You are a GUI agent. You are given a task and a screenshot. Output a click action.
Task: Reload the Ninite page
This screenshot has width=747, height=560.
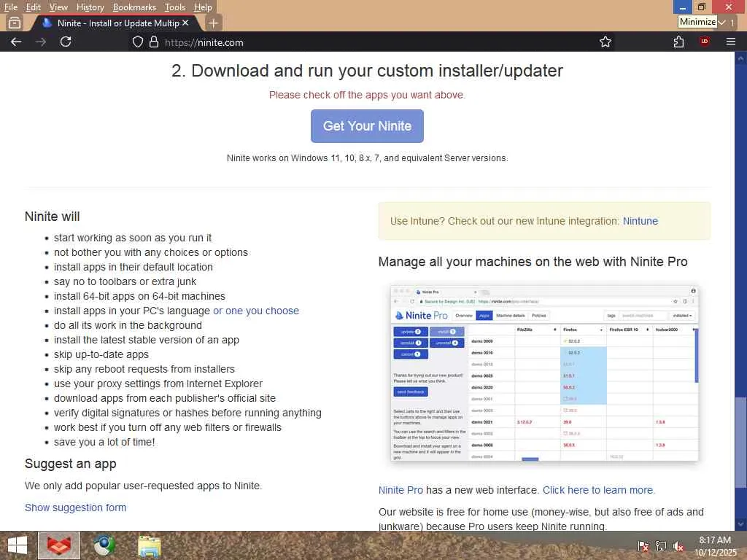click(66, 42)
